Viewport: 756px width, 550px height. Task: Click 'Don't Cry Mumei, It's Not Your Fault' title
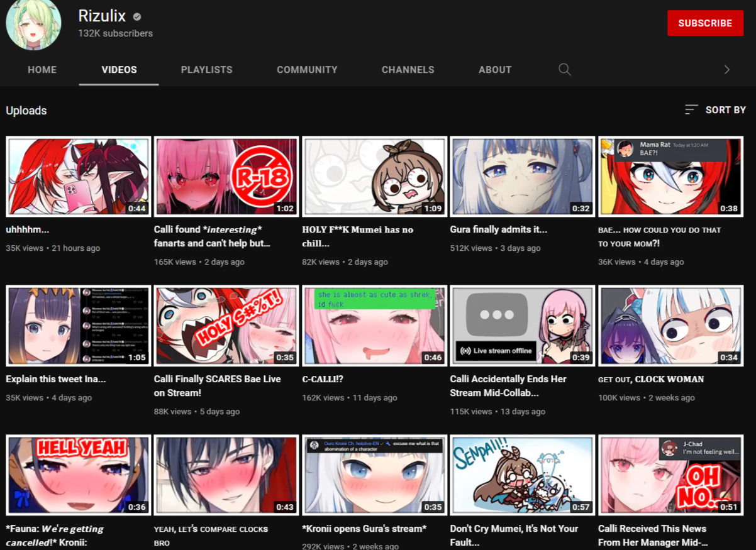(x=514, y=536)
